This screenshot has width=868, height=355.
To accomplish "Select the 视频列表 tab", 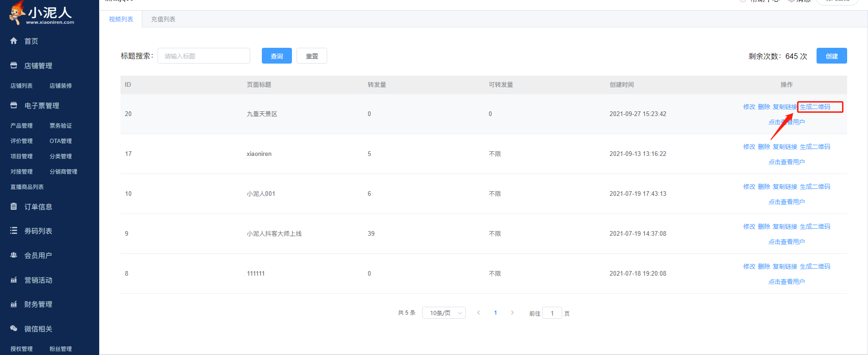I will [x=121, y=19].
